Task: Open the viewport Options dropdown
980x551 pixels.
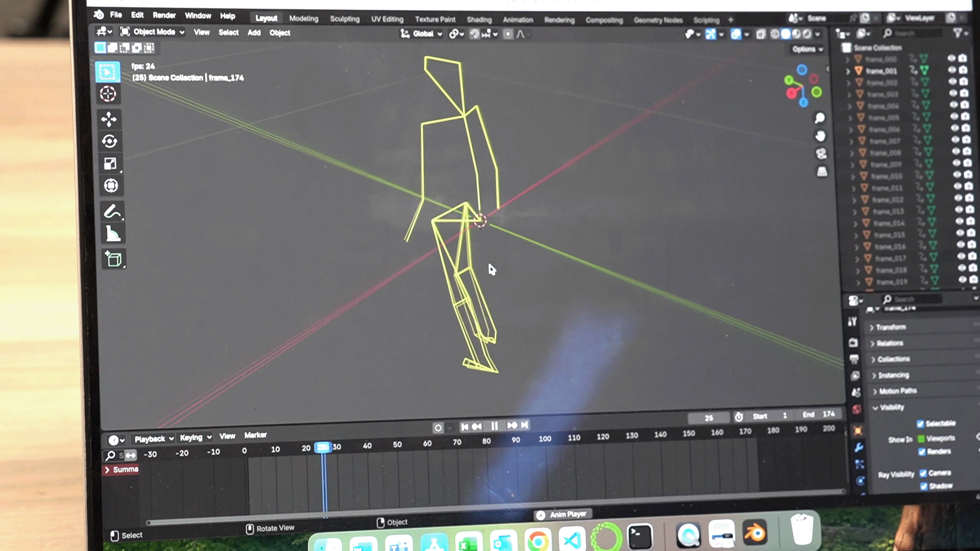Action: pyautogui.click(x=807, y=49)
